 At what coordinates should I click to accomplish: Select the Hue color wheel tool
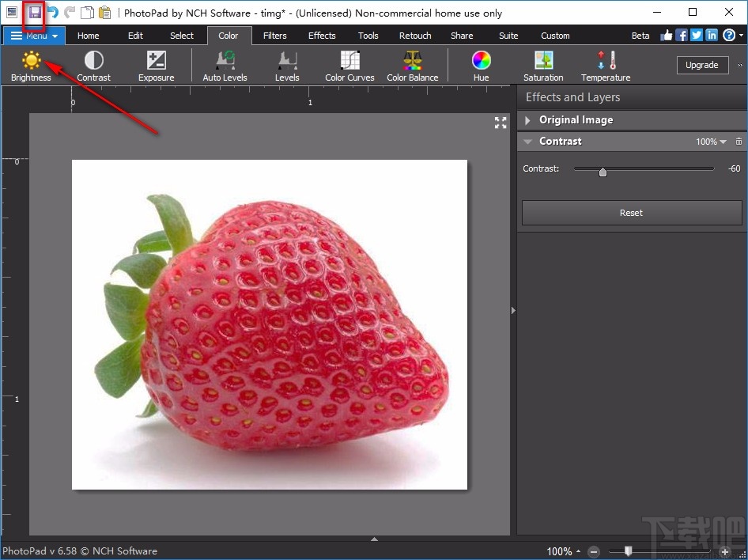[481, 66]
